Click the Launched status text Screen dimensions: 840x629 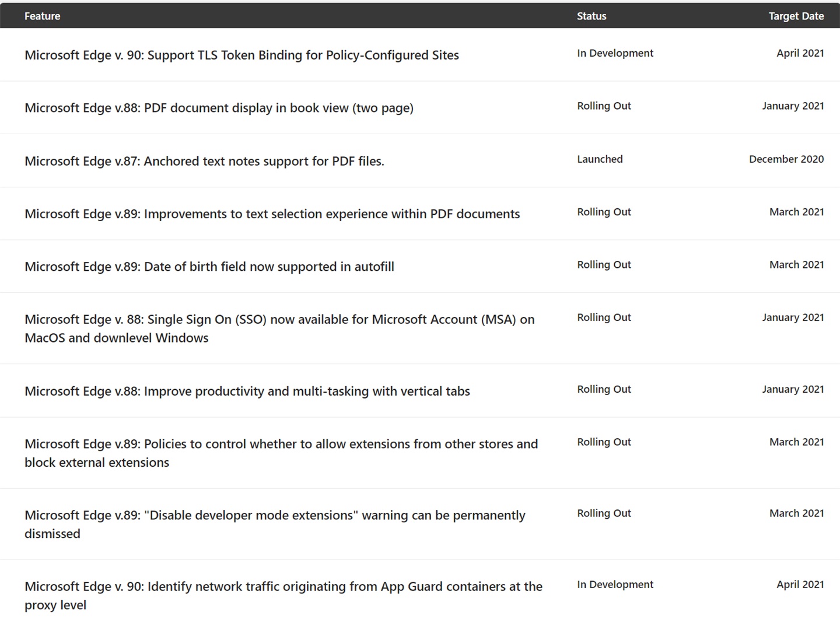tap(600, 159)
